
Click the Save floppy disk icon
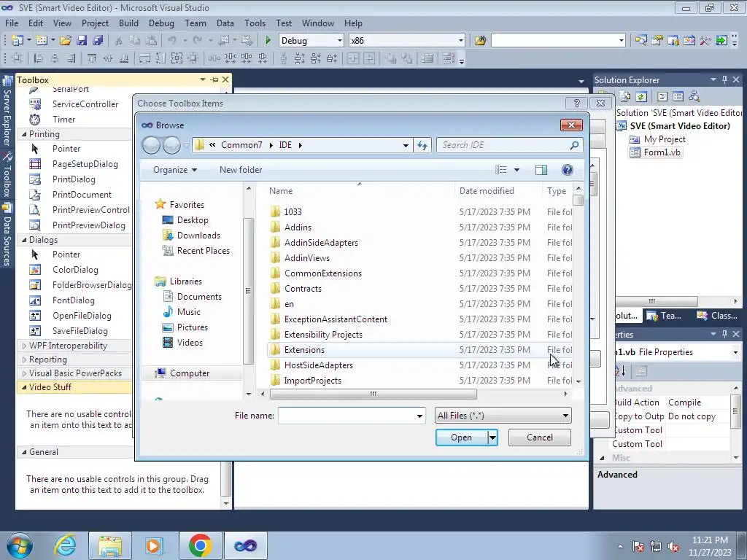(82, 41)
